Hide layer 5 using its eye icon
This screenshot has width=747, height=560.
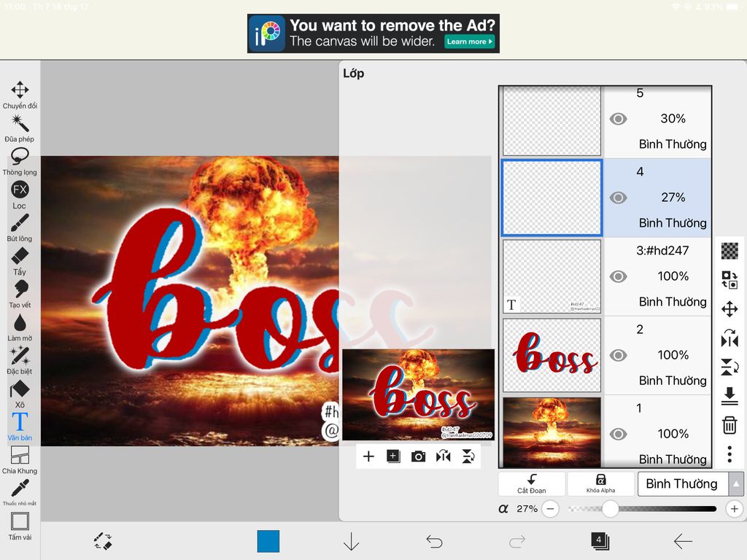click(618, 119)
